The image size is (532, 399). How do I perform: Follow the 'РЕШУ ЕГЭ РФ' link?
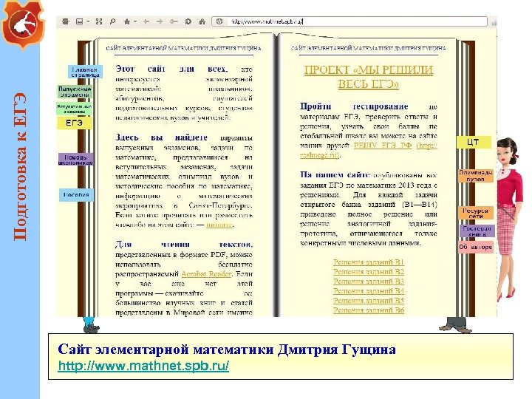(x=383, y=146)
